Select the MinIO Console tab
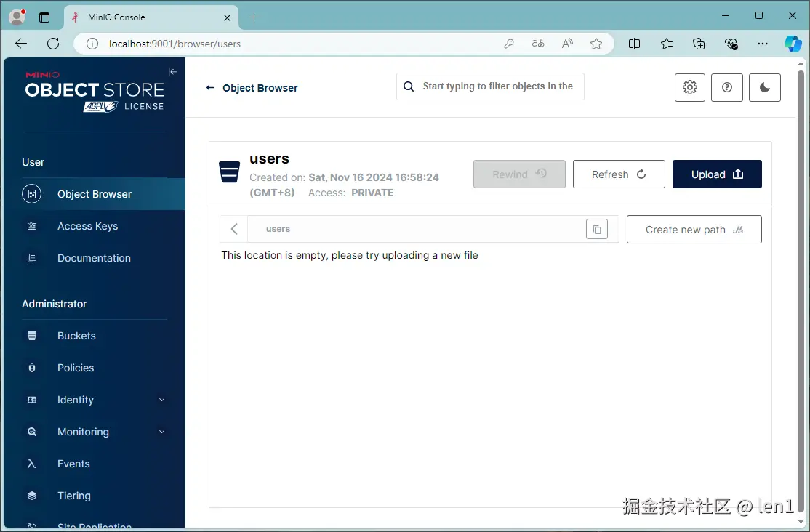This screenshot has width=810, height=532. (151, 17)
